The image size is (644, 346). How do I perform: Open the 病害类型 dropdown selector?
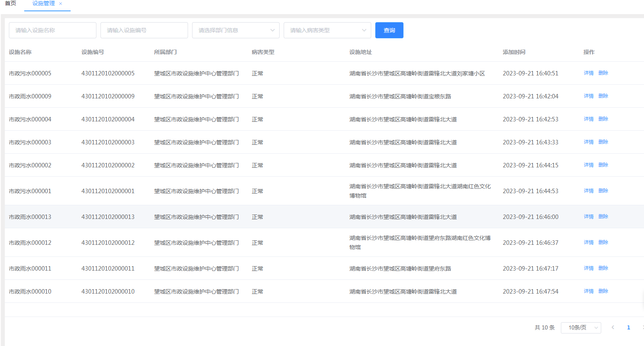[327, 30]
